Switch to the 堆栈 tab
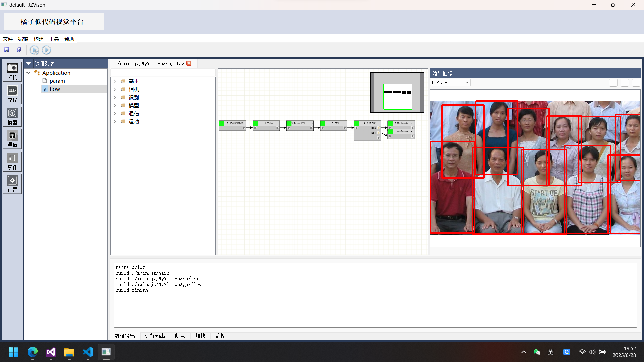 pyautogui.click(x=200, y=336)
